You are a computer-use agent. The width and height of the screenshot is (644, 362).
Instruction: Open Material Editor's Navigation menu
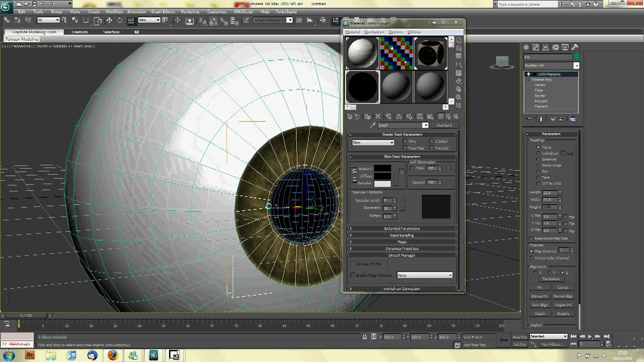point(374,32)
